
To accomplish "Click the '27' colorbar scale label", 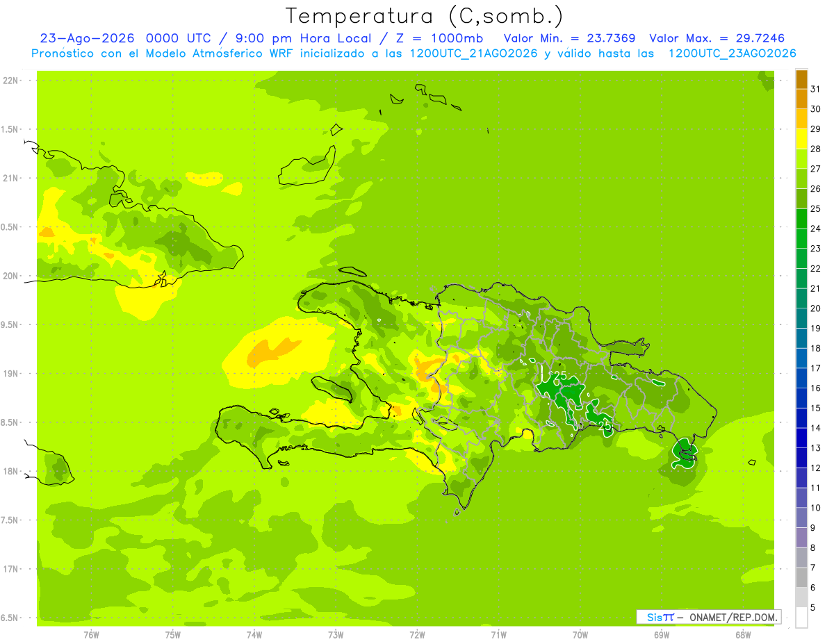I will (x=816, y=169).
